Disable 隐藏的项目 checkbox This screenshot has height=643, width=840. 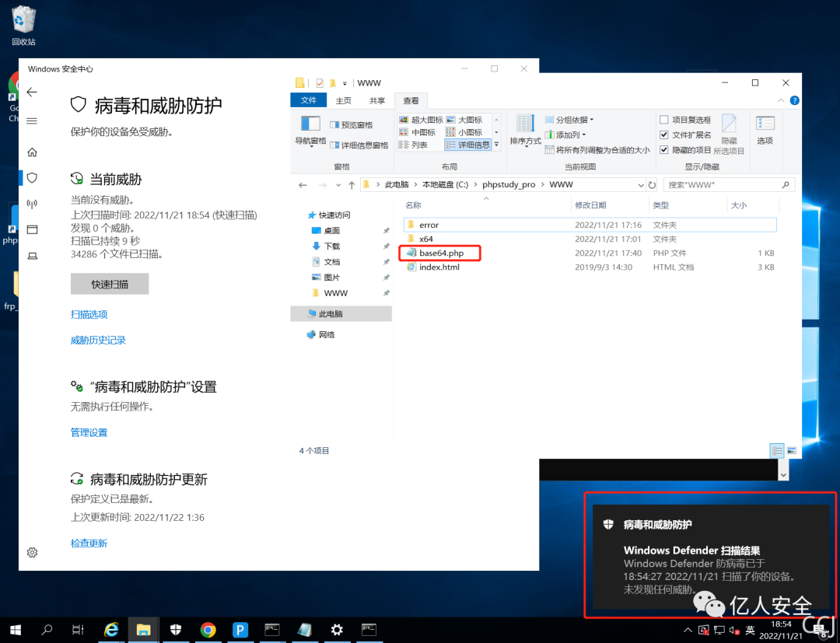(x=665, y=149)
